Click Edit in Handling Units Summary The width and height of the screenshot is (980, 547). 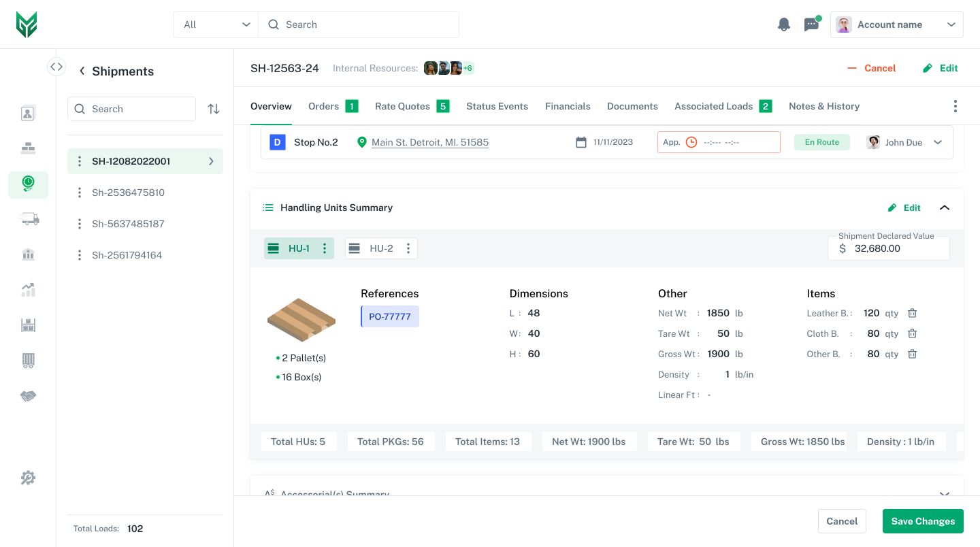904,208
